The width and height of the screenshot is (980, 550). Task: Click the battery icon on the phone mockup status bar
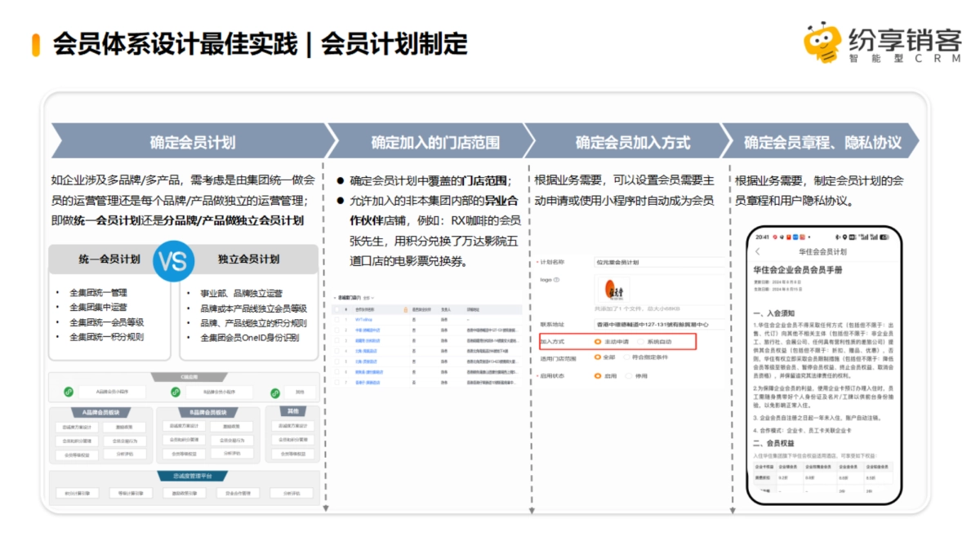coord(884,237)
